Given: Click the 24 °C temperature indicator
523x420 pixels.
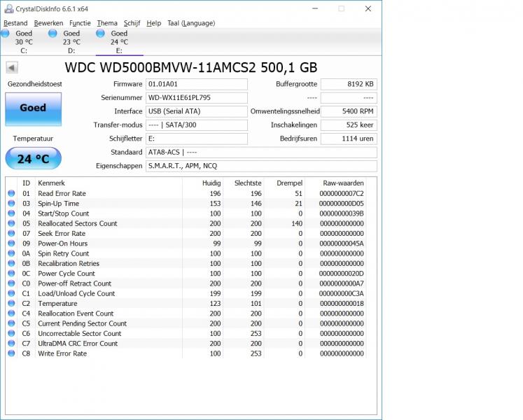Looking at the screenshot, I should [33, 159].
